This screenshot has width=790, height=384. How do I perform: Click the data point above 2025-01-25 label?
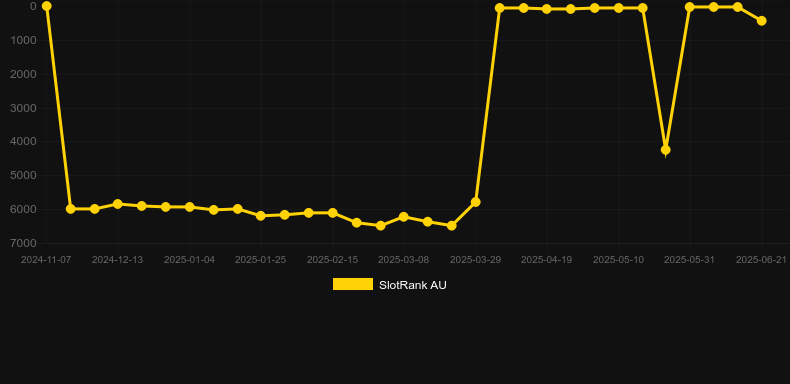[x=261, y=216]
